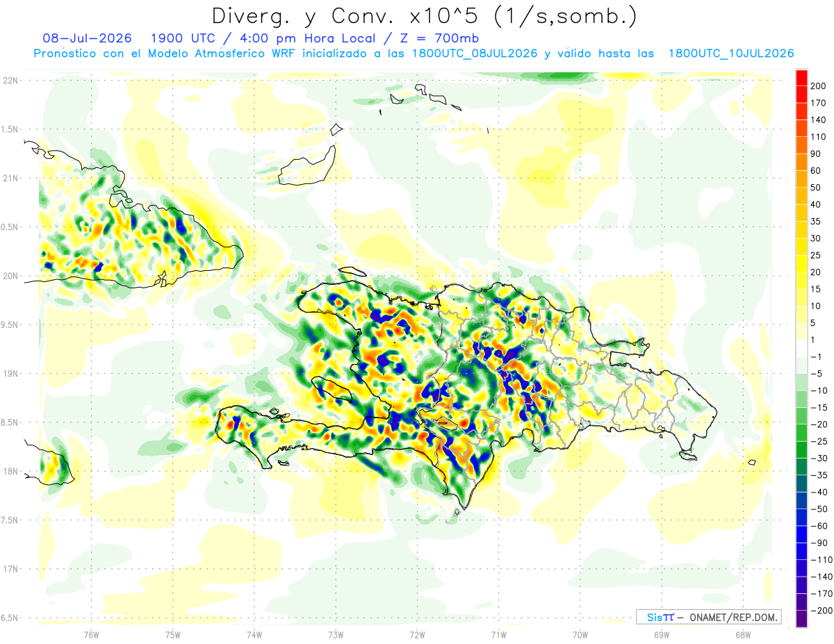The width and height of the screenshot is (834, 644).
Task: Click the colorbar swatch between -5 and -10
Action: tap(801, 381)
